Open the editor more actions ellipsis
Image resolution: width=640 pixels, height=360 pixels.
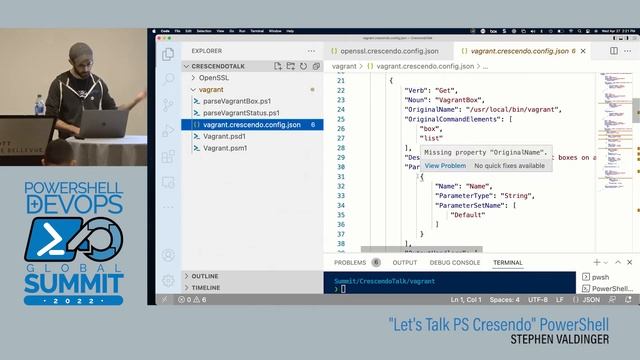(x=628, y=51)
